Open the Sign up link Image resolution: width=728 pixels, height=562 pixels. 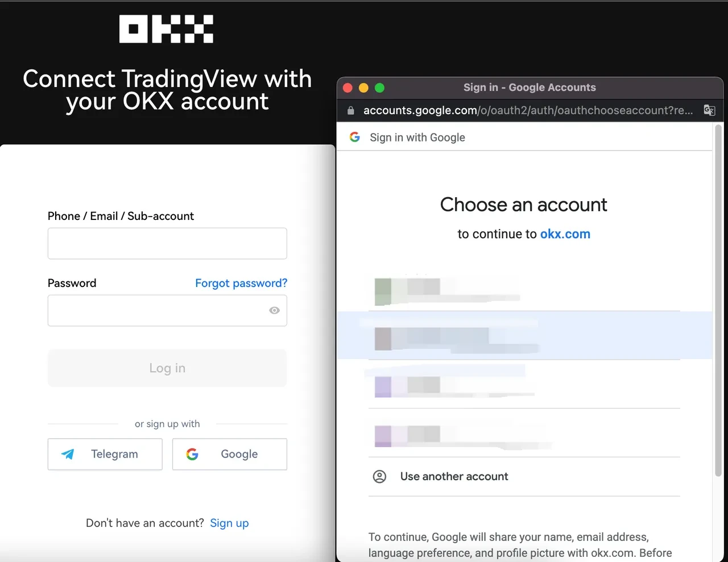[229, 523]
